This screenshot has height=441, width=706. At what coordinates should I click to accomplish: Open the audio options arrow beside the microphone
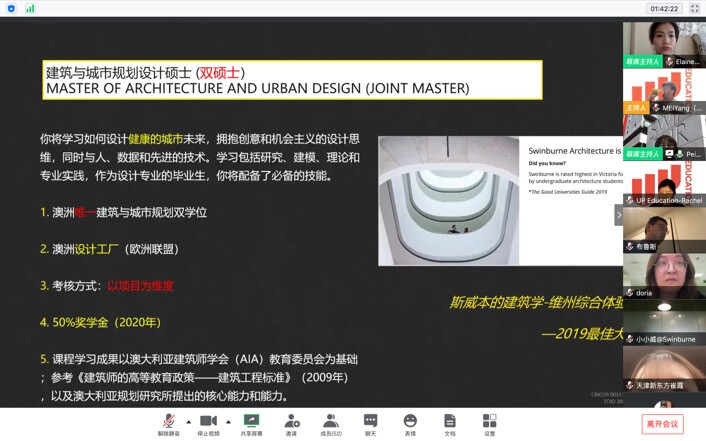[189, 422]
